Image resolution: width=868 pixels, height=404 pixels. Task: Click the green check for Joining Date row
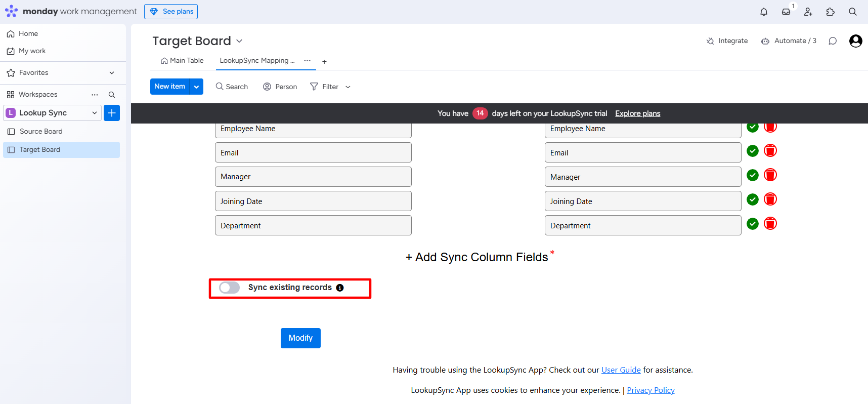point(753,199)
